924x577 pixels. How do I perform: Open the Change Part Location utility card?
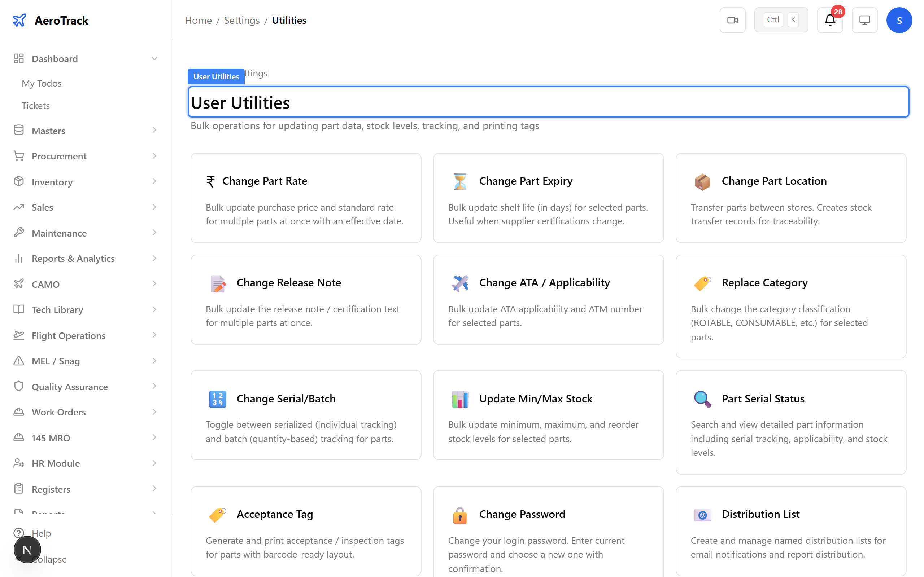pos(790,198)
